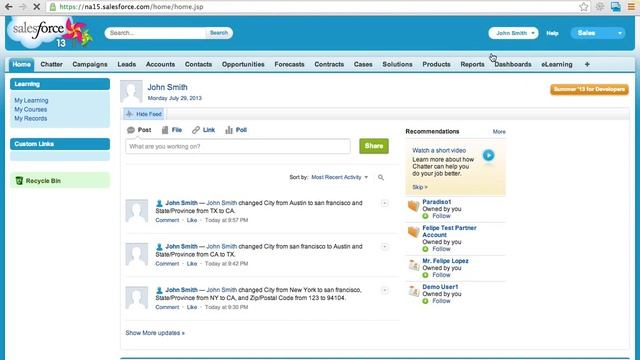Click the 'What are you working on?' field
The image size is (640, 360).
point(238,146)
